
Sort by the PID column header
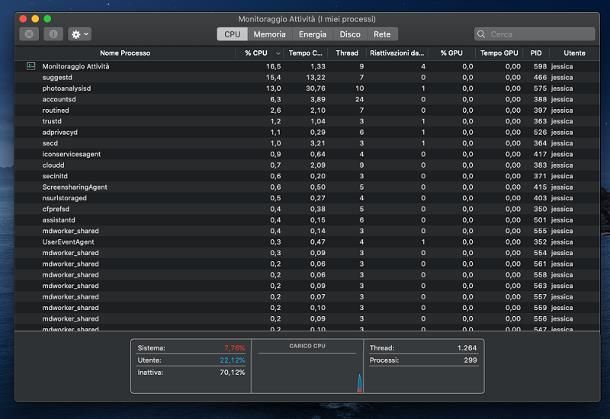(x=536, y=52)
